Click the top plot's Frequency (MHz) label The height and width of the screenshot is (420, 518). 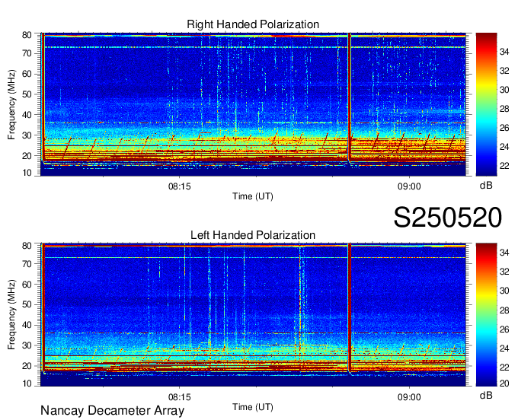point(11,104)
